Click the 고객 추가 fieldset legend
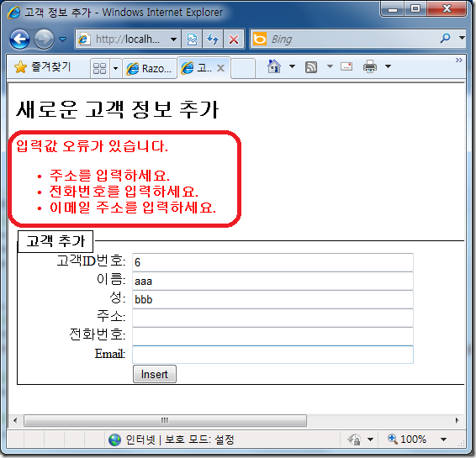The width and height of the screenshot is (476, 458). (x=56, y=241)
